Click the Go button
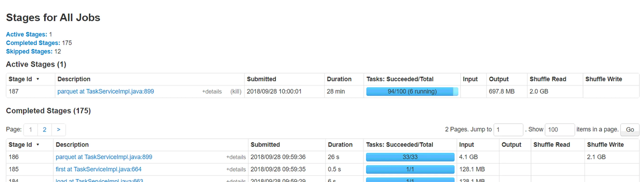The image size is (644, 182). click(x=630, y=129)
